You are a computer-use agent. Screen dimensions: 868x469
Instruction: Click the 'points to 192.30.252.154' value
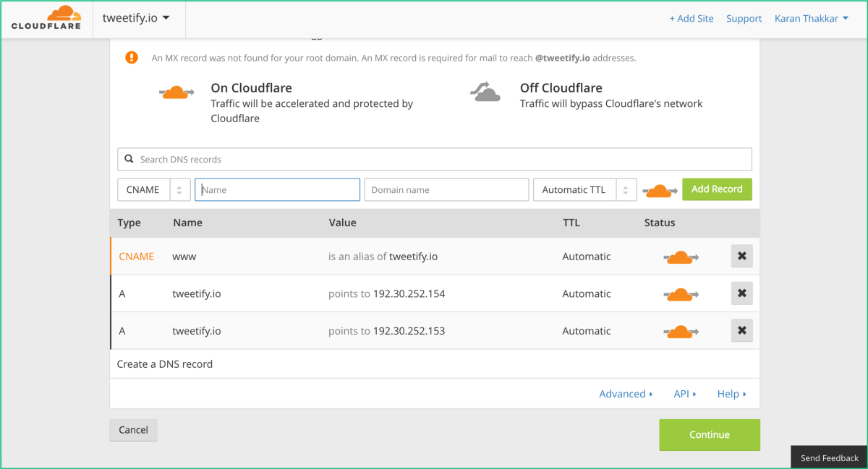[x=386, y=294]
